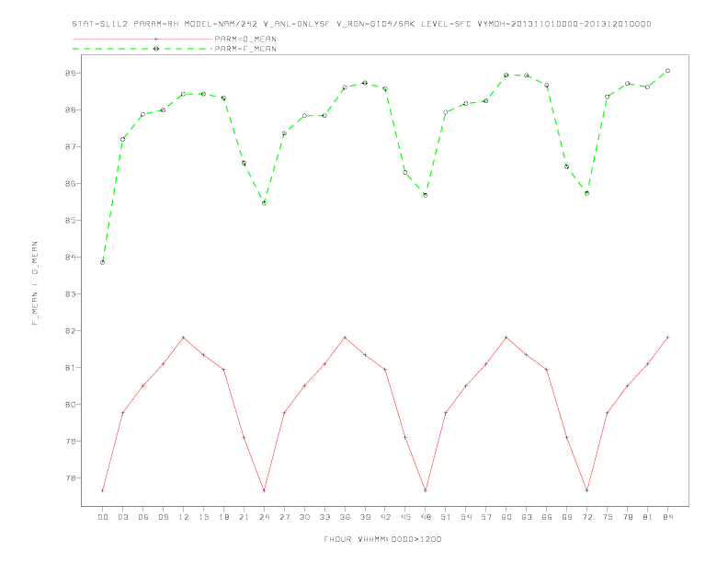728x563 pixels.
Task: Click the LEVEL=SFC text in the title
Action: click(x=446, y=24)
